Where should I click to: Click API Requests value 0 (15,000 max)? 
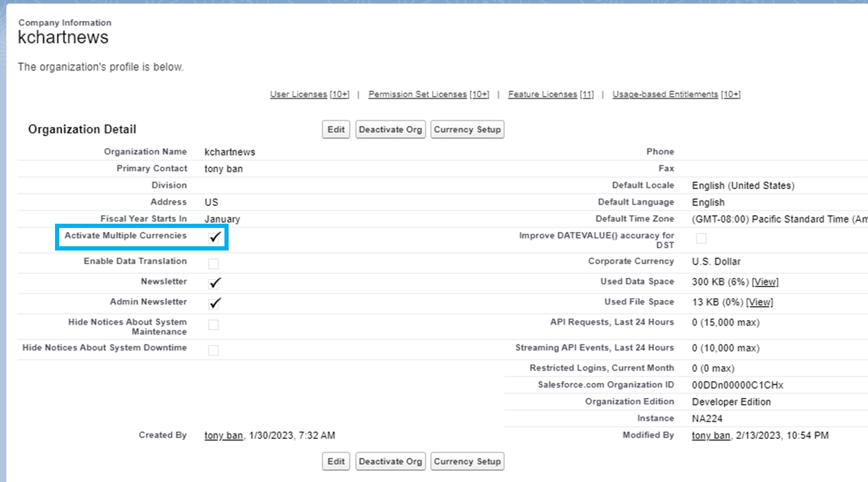click(725, 323)
